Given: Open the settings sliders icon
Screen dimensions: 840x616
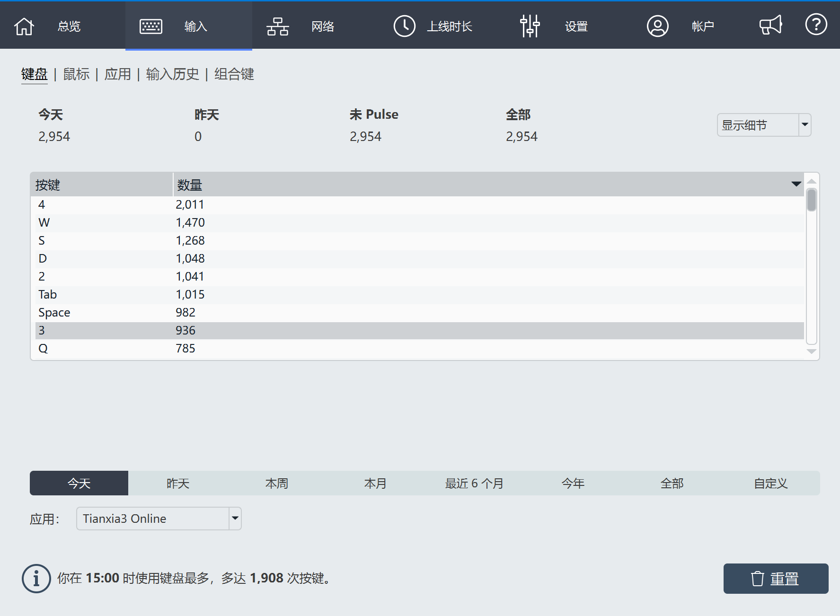Looking at the screenshot, I should (x=530, y=26).
